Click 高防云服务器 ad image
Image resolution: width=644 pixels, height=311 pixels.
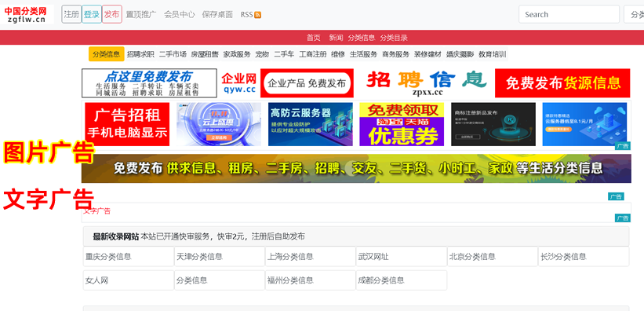coord(310,124)
